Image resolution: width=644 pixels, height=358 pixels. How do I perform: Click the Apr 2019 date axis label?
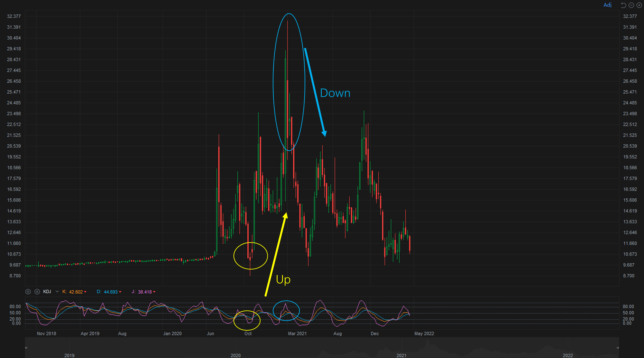(x=90, y=334)
